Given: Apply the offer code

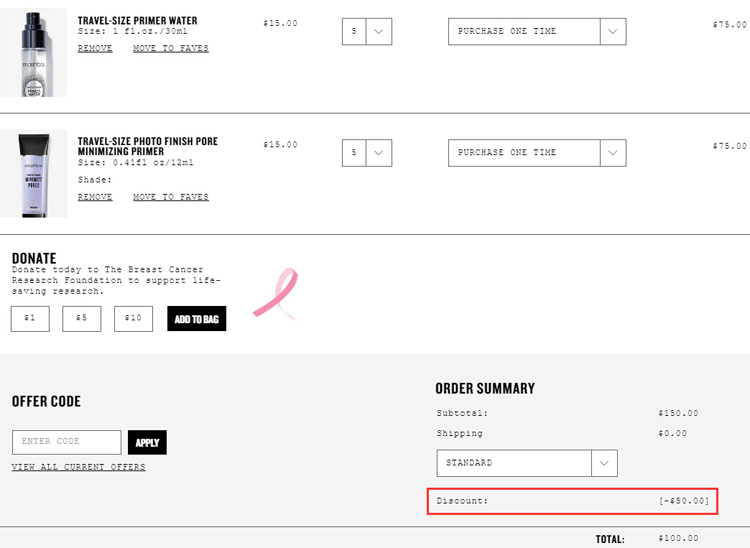Looking at the screenshot, I should [x=147, y=443].
